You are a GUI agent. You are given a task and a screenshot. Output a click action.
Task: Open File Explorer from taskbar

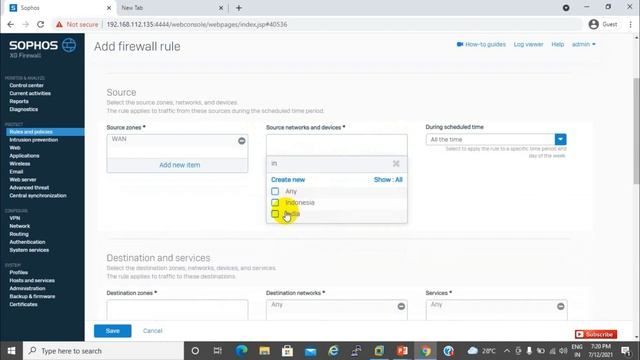[x=264, y=351]
